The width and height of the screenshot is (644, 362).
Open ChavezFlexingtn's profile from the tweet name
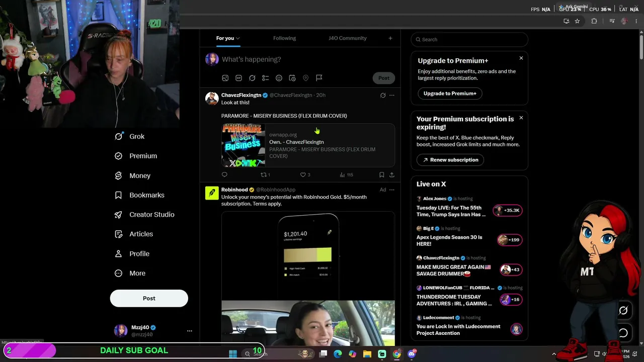(241, 95)
